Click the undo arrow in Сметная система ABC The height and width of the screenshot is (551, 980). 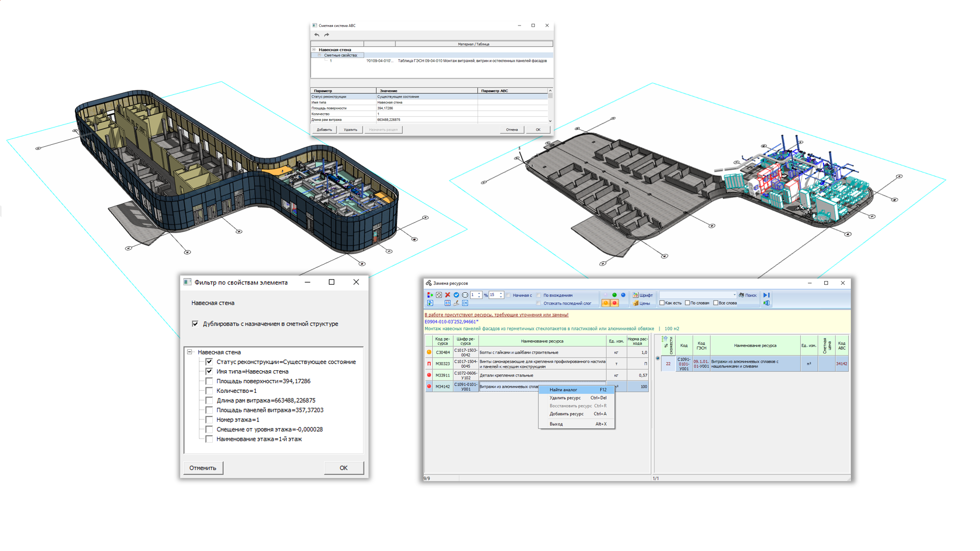click(317, 35)
